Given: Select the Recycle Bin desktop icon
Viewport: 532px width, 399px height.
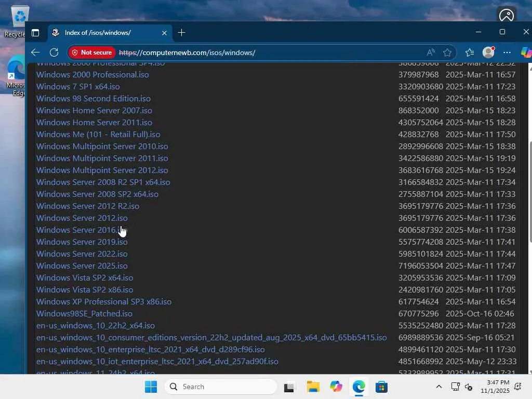Looking at the screenshot, I should tap(16, 21).
